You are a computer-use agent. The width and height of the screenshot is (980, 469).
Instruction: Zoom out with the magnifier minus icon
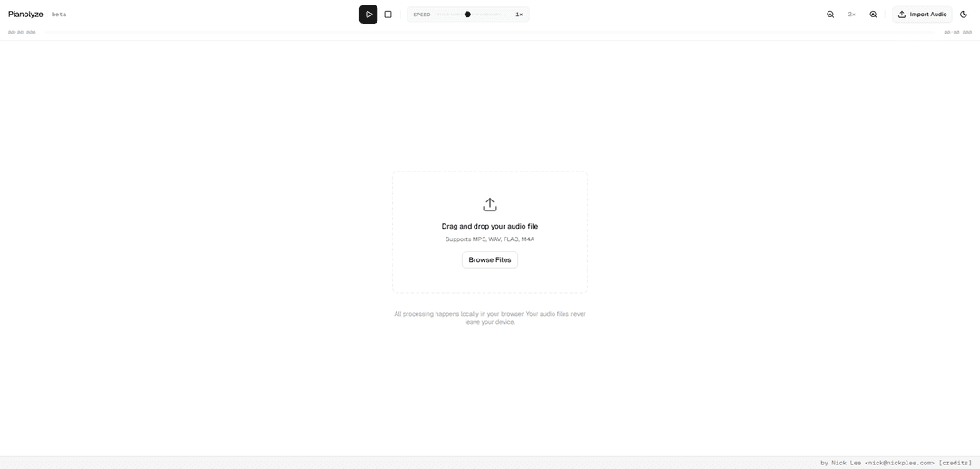click(x=830, y=15)
